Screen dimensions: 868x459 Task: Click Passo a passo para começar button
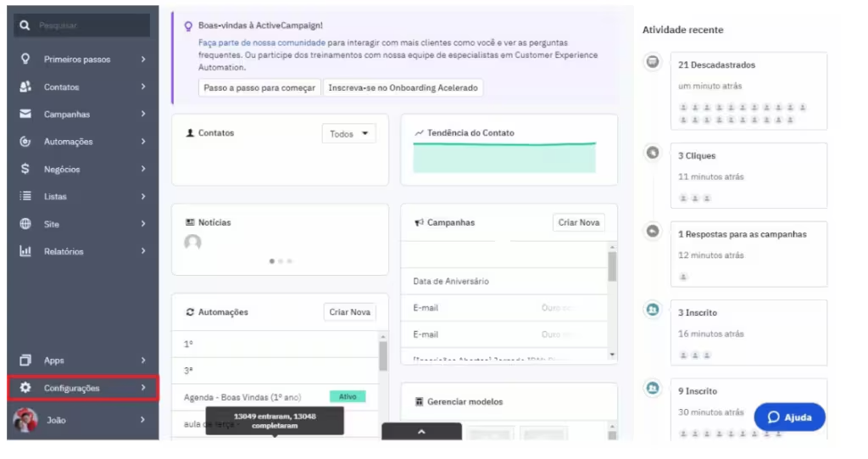[259, 87]
